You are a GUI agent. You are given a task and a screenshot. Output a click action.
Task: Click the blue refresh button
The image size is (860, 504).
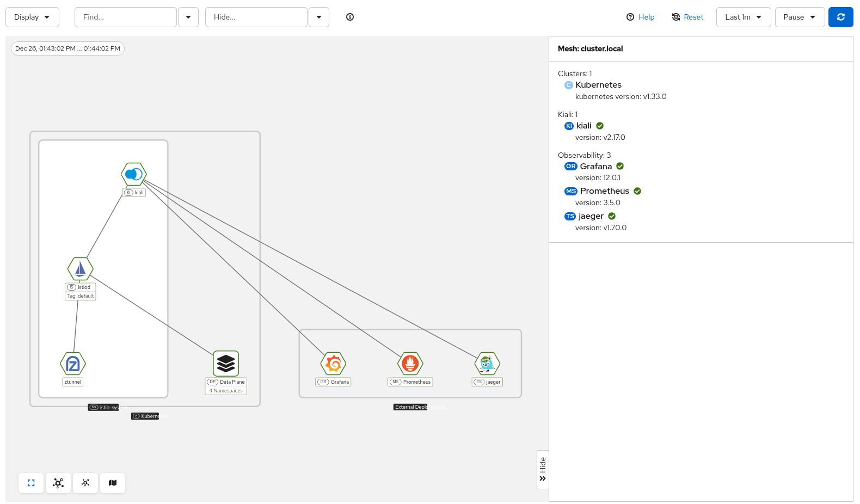[840, 17]
